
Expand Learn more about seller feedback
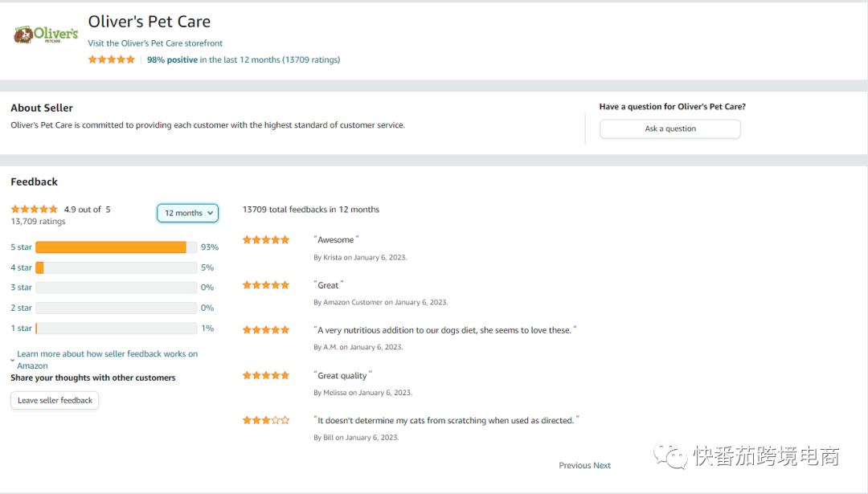click(x=107, y=359)
